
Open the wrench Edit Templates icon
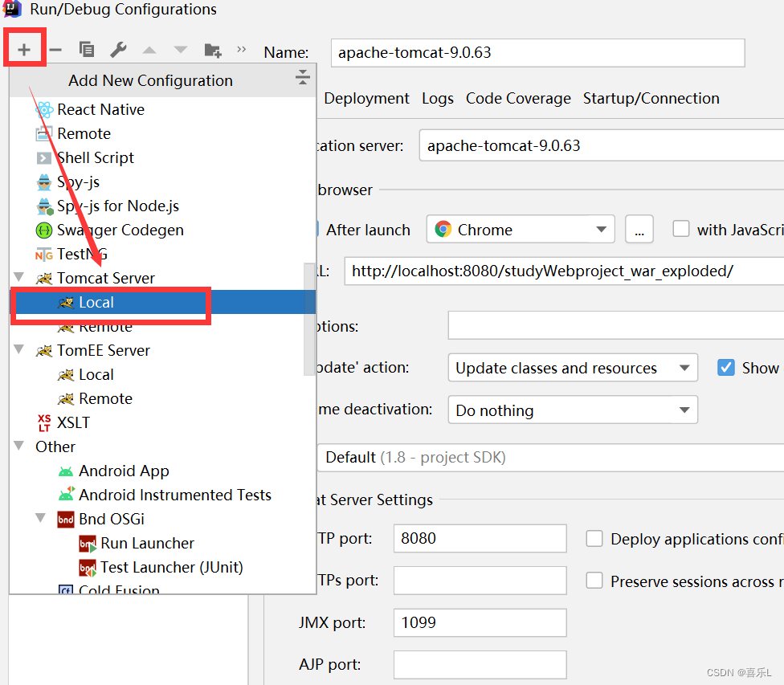pyautogui.click(x=119, y=49)
